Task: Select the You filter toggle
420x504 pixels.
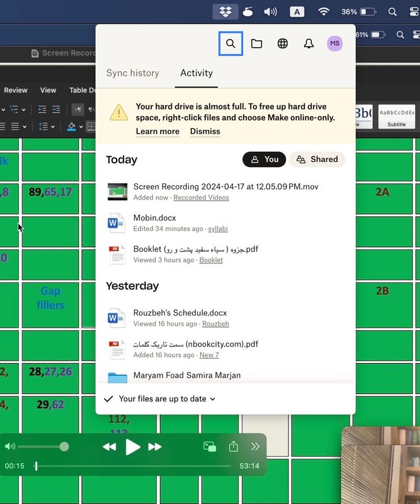Action: 264,159
